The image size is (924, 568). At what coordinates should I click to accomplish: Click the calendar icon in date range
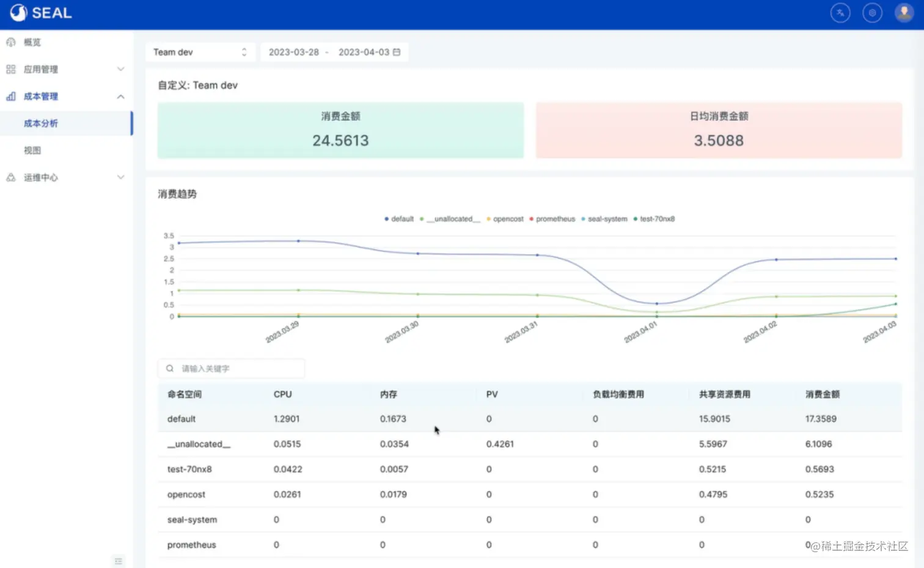click(397, 52)
